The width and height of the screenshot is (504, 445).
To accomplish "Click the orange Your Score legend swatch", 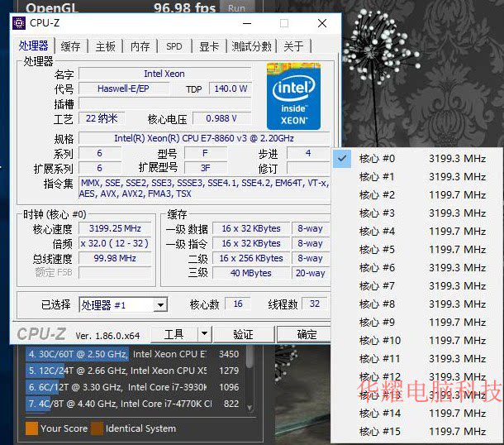I will 31,428.
